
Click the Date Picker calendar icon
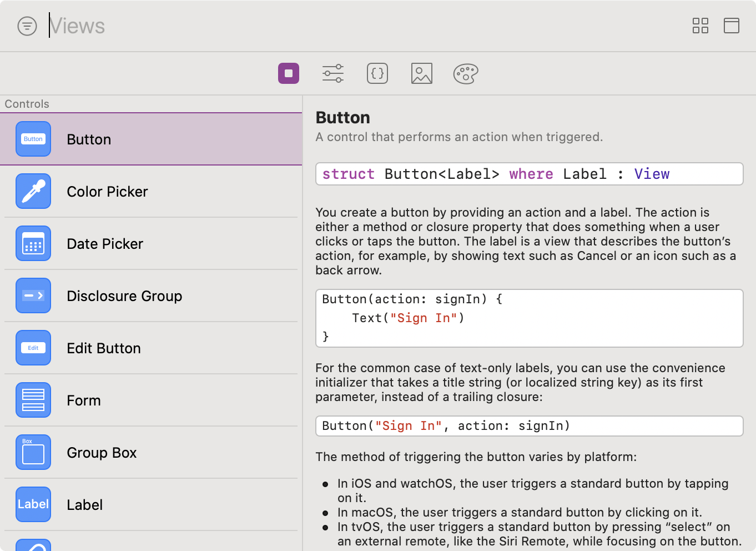(33, 243)
